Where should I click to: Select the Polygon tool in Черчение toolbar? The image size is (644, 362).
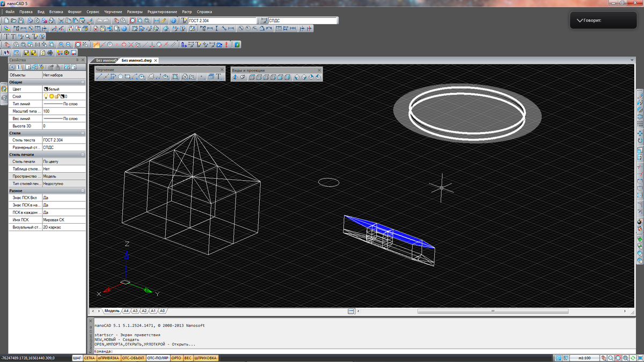pyautogui.click(x=120, y=77)
